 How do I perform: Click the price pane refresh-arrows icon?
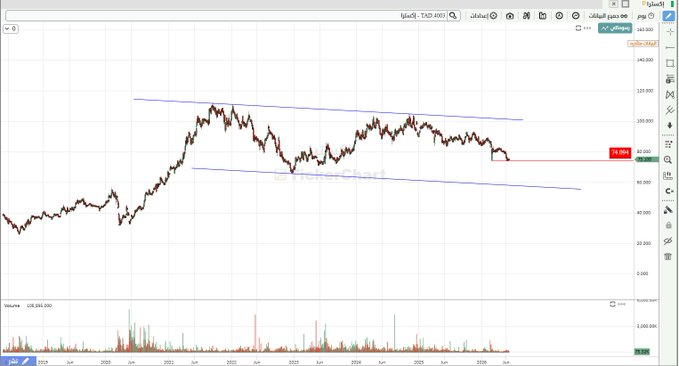(x=578, y=28)
